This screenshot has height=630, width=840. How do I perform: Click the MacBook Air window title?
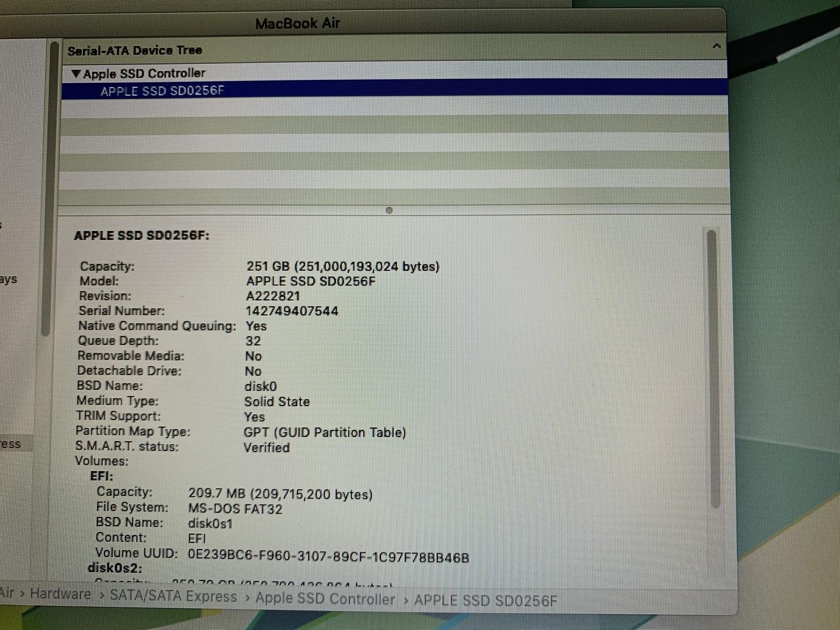(297, 24)
